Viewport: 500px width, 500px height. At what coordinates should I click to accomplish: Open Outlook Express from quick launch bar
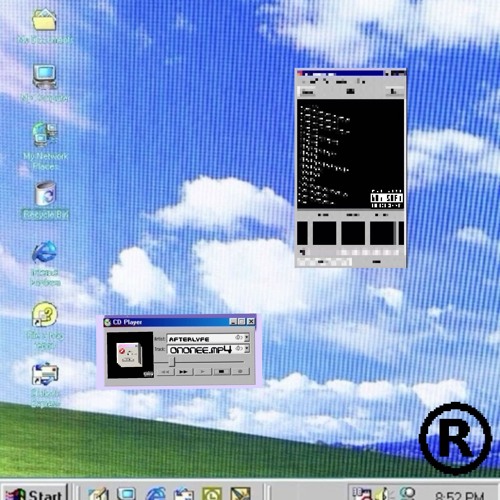click(184, 494)
